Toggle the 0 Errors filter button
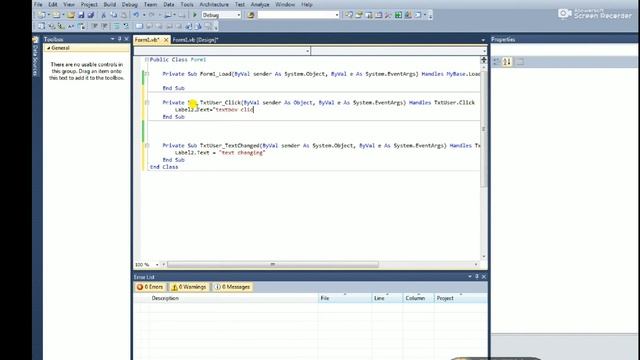The image size is (640, 360). (x=150, y=287)
